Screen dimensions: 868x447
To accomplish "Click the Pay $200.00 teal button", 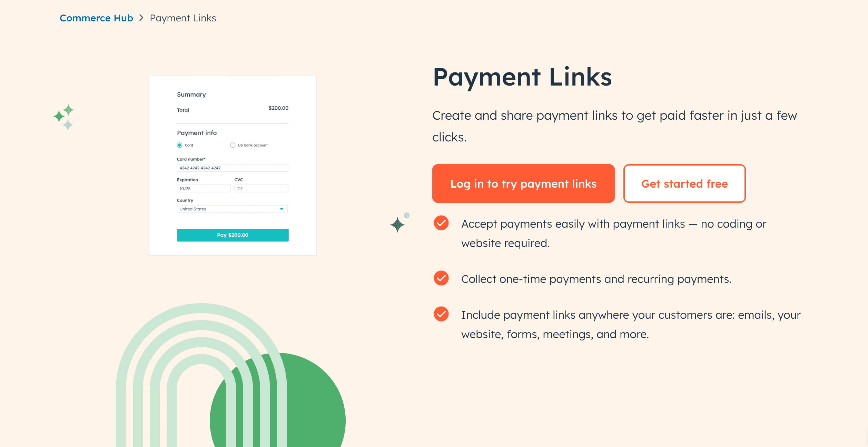I will (x=233, y=234).
